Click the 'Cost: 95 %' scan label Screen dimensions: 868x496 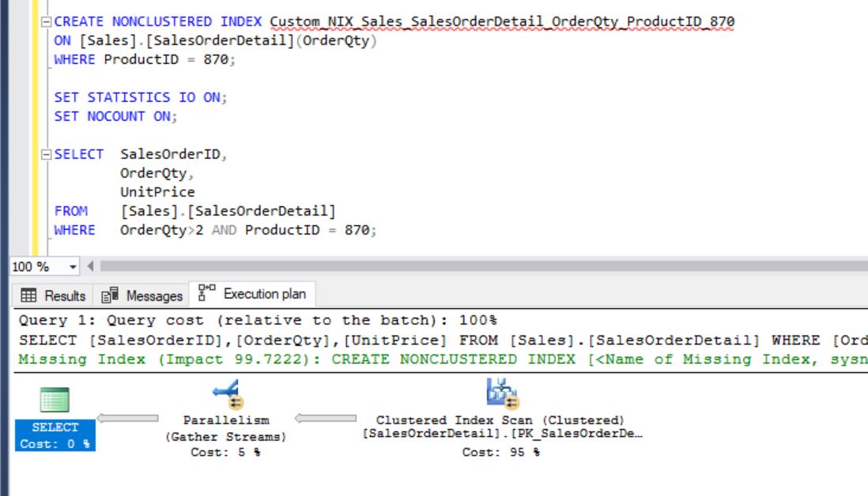(501, 453)
